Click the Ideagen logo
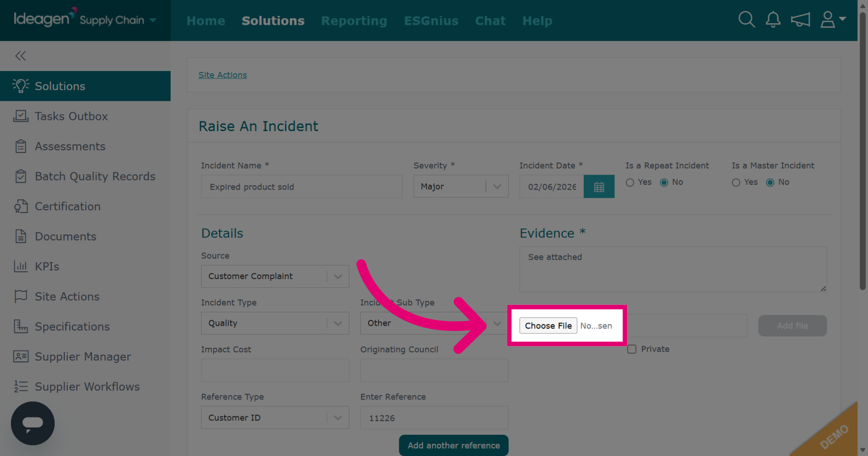Screen dimensions: 868x456 pos(45,18)
